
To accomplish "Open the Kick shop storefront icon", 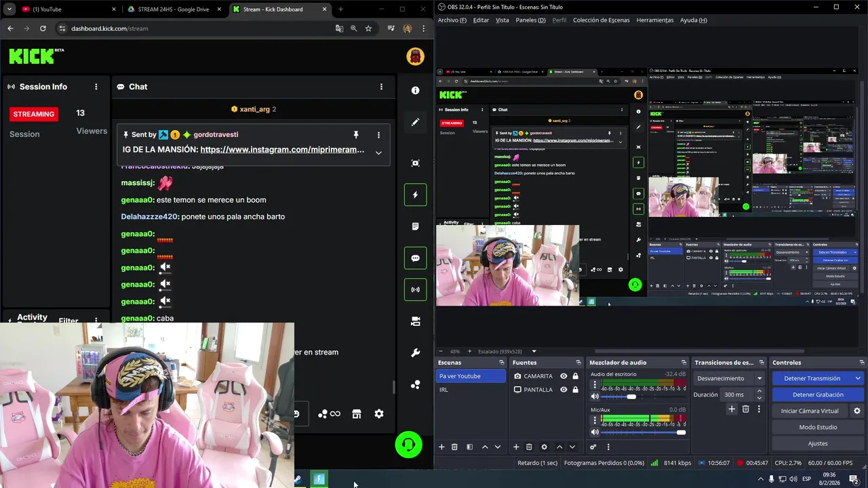I will [x=357, y=413].
